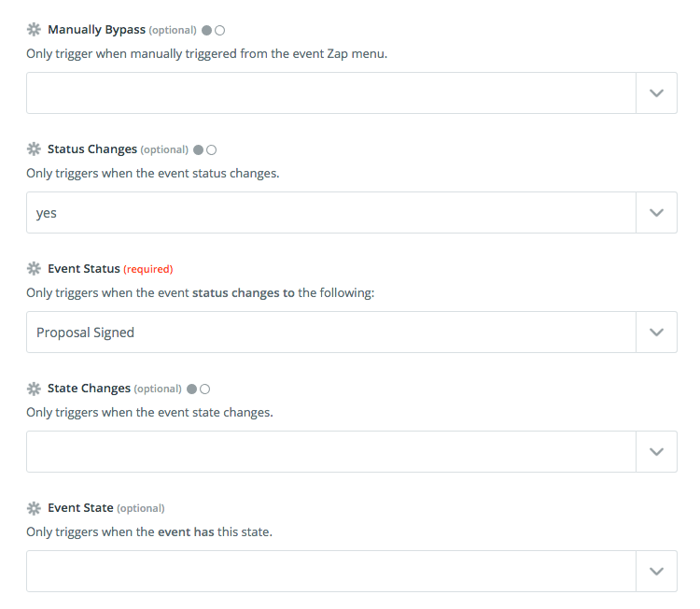
Task: Click the gear icon beside Event State
Action: coord(34,508)
